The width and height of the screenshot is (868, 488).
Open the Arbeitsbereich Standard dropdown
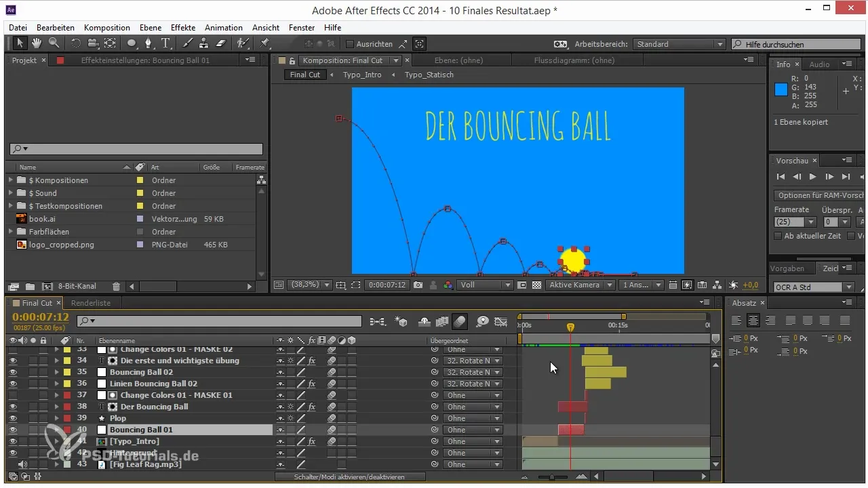[679, 44]
